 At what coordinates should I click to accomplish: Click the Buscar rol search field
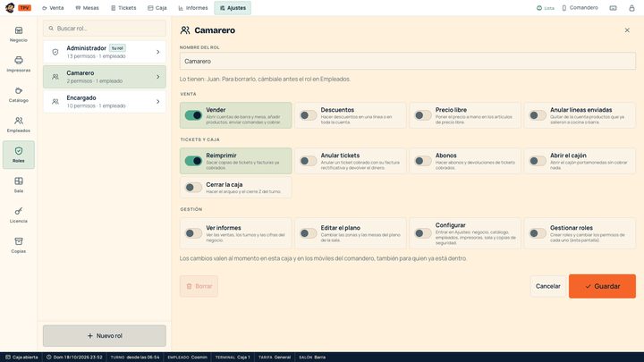(105, 29)
